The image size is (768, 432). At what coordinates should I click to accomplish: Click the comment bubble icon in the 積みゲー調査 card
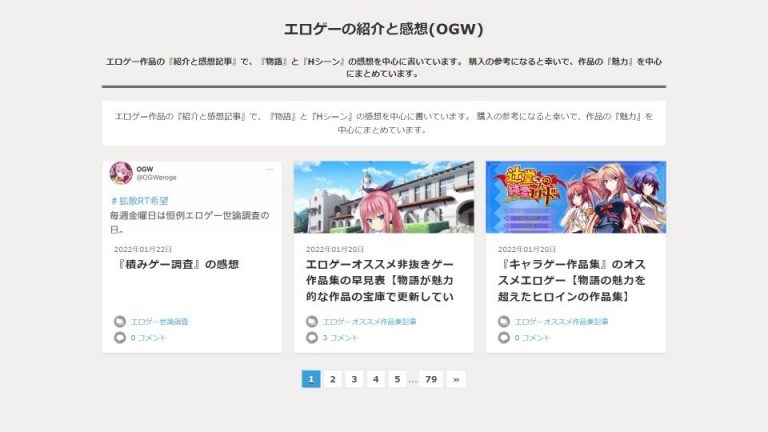coord(120,338)
